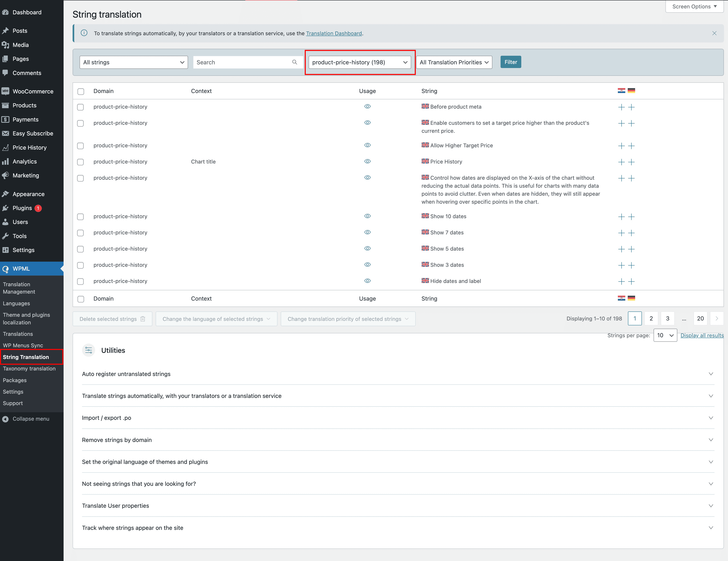This screenshot has height=561, width=728.
Task: Add Croatian translation for Before product meta
Action: point(621,107)
